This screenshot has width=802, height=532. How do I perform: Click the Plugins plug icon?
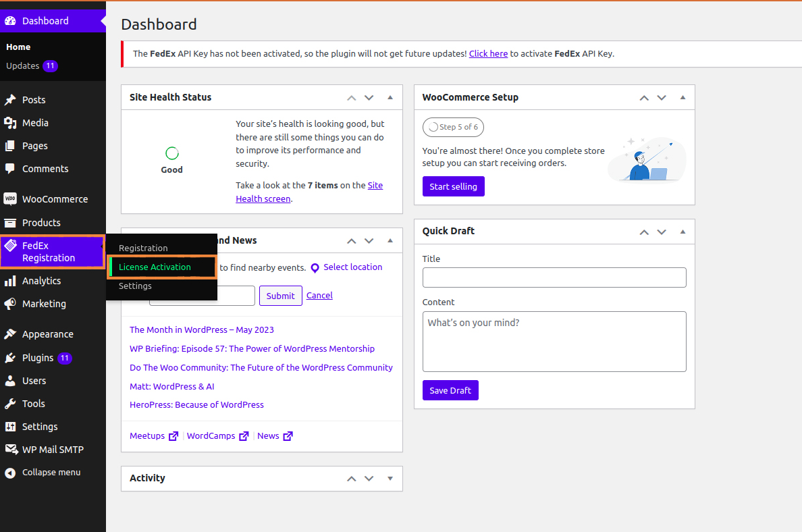pyautogui.click(x=10, y=358)
